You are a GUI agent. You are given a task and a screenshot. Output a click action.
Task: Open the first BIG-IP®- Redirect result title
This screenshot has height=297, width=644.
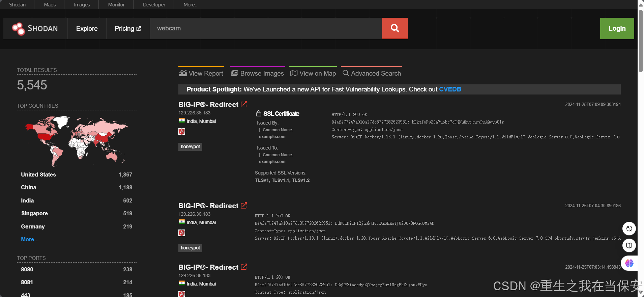[208, 105]
